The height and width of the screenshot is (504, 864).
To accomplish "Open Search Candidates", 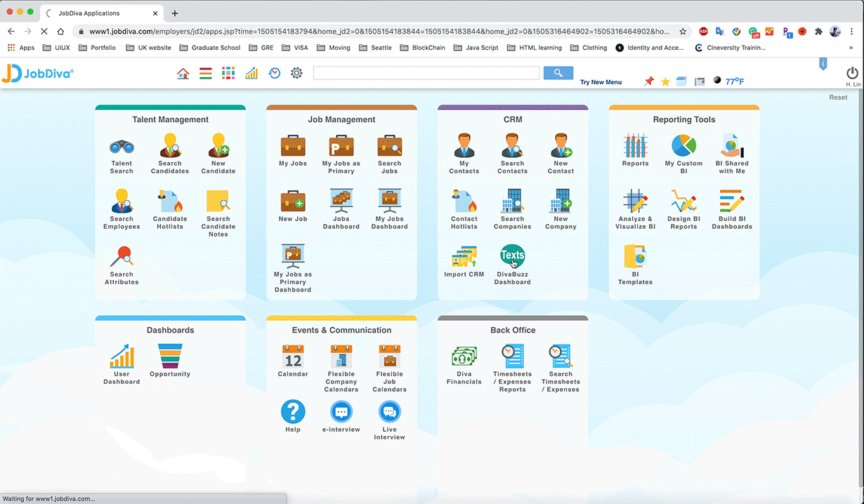I will pyautogui.click(x=170, y=145).
